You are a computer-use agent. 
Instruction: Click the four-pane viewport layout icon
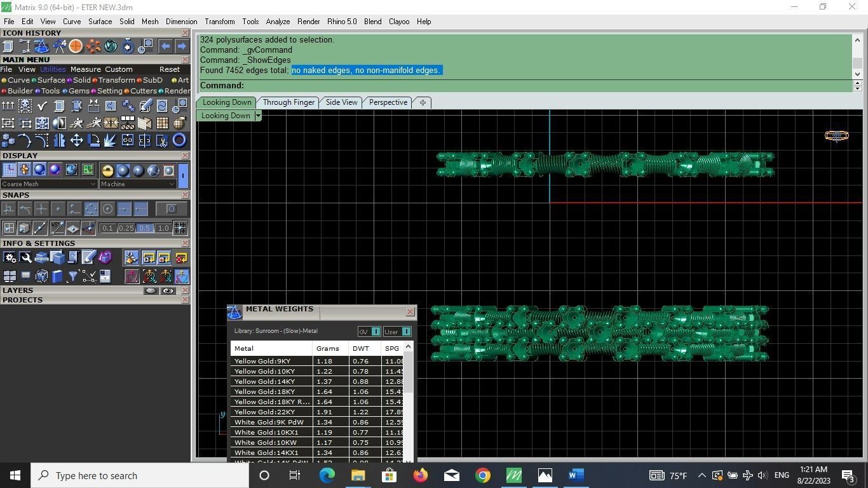point(10,276)
